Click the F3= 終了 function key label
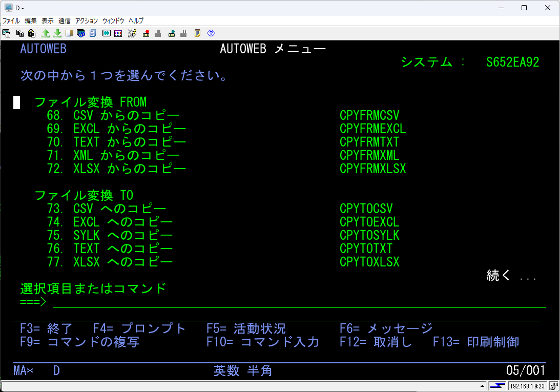560x392 pixels. coord(47,328)
